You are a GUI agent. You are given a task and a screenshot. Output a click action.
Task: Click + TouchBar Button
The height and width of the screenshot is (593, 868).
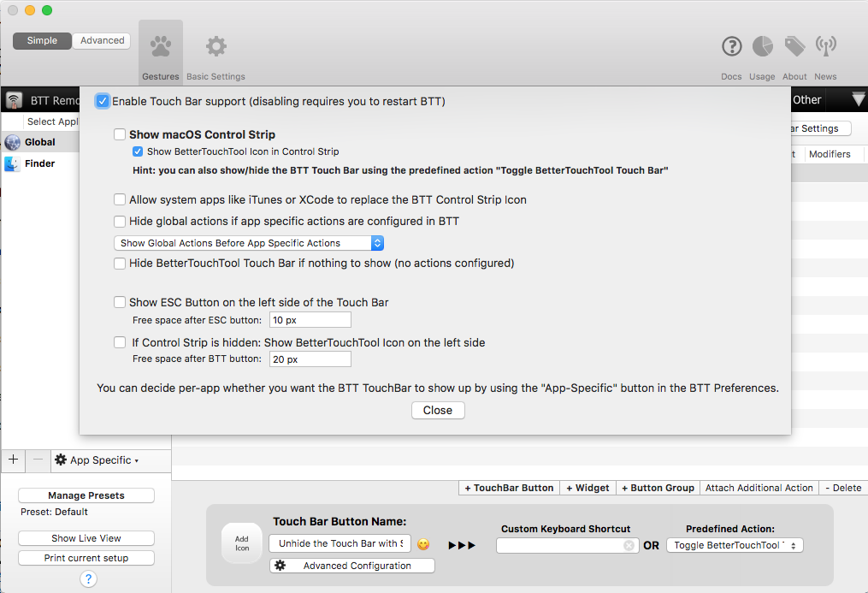point(510,488)
